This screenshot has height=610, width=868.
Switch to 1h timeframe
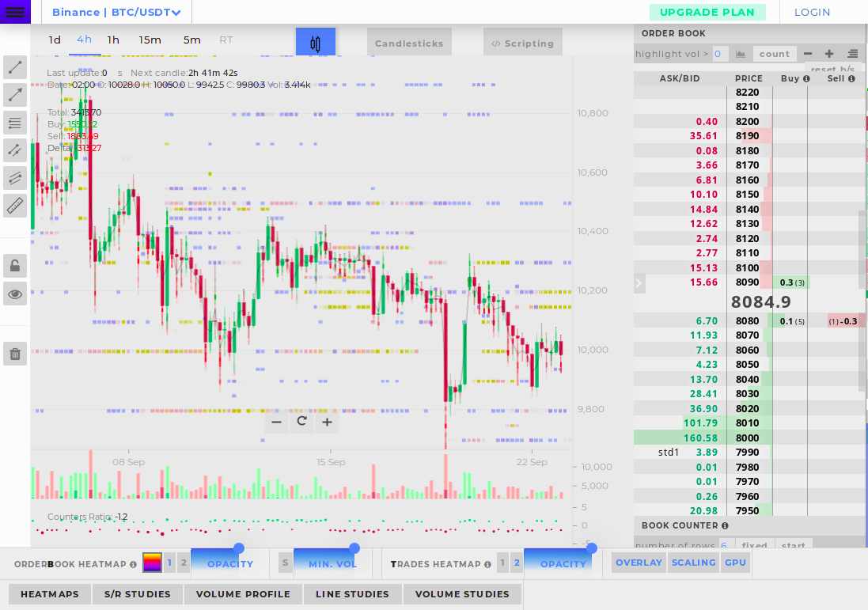[113, 40]
